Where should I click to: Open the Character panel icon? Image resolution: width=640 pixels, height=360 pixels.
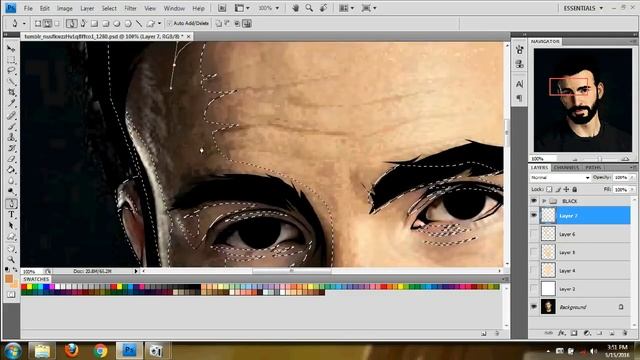click(x=519, y=84)
